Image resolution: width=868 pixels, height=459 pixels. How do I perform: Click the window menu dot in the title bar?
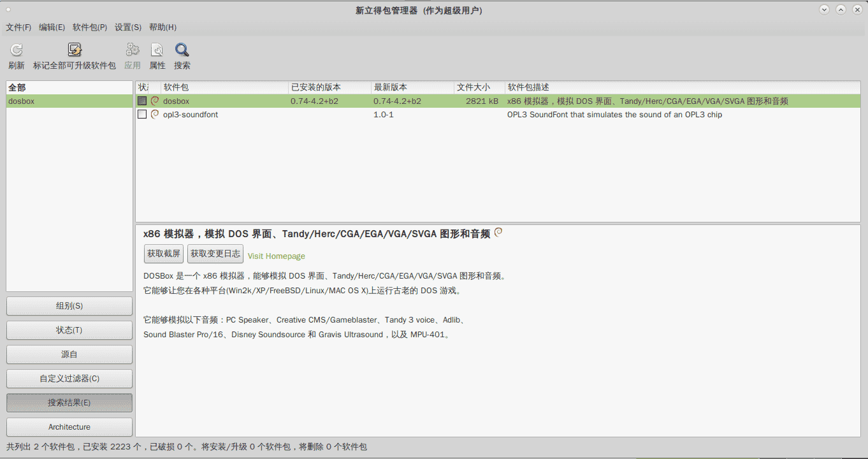(8, 11)
